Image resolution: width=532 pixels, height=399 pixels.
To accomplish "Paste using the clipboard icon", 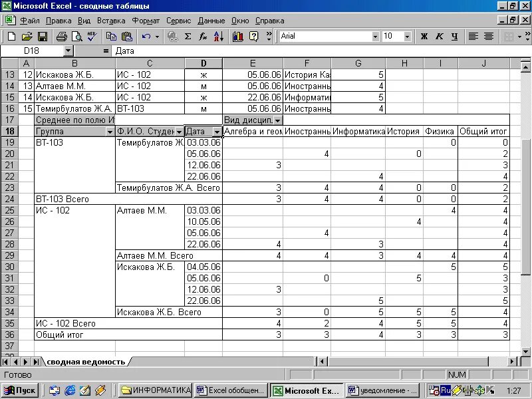I will [x=126, y=37].
